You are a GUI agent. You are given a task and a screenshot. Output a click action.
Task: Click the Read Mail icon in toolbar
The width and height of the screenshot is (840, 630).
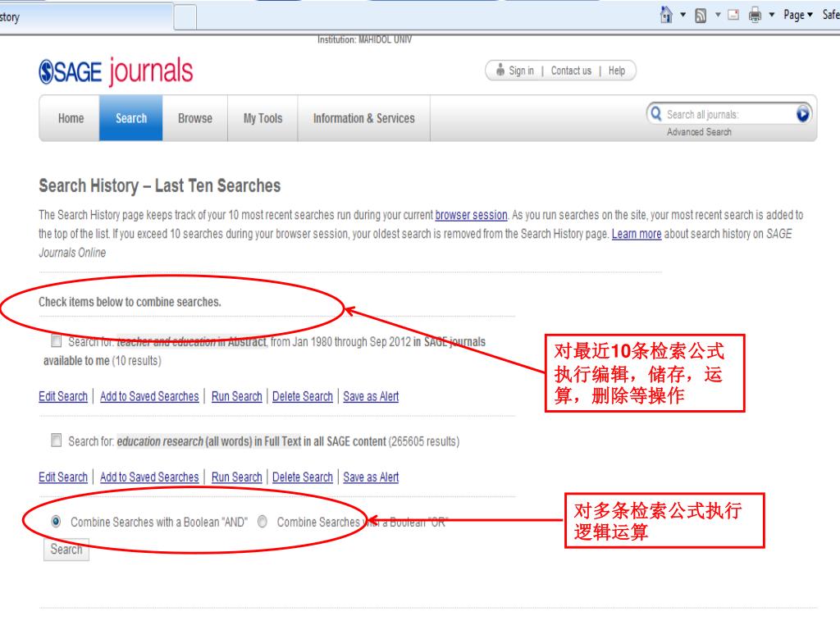point(733,15)
